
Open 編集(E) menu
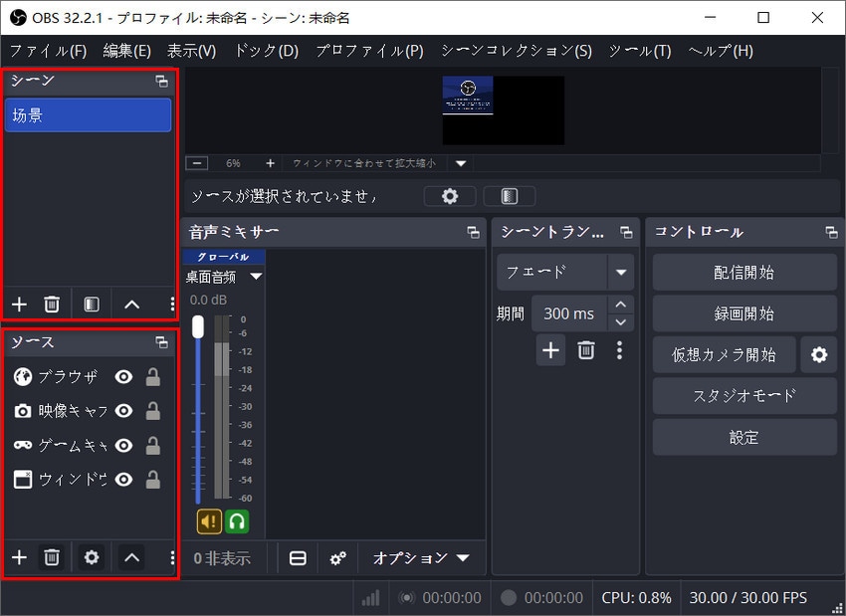(127, 51)
